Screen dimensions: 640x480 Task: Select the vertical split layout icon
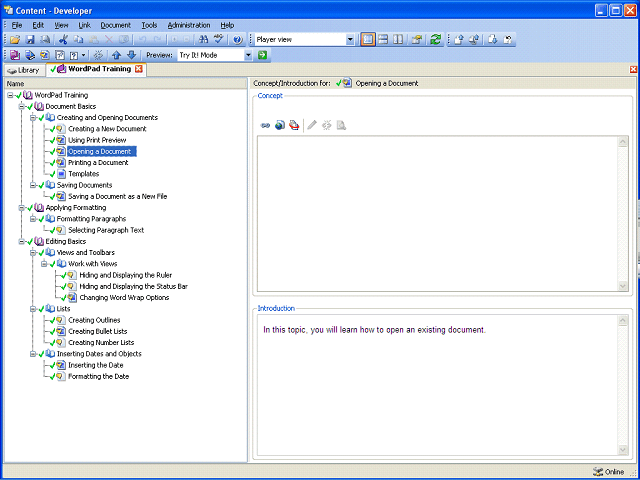pyautogui.click(x=398, y=40)
